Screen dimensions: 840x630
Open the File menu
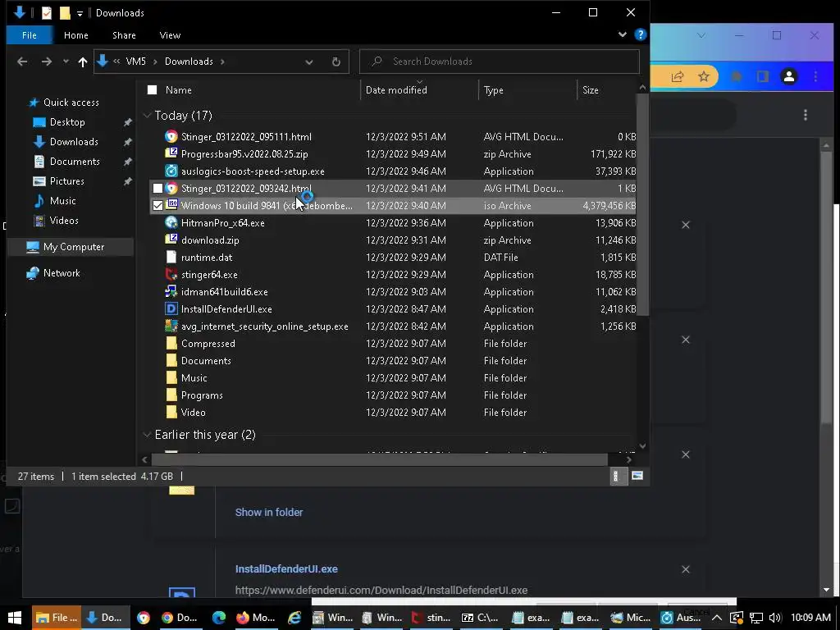click(30, 35)
